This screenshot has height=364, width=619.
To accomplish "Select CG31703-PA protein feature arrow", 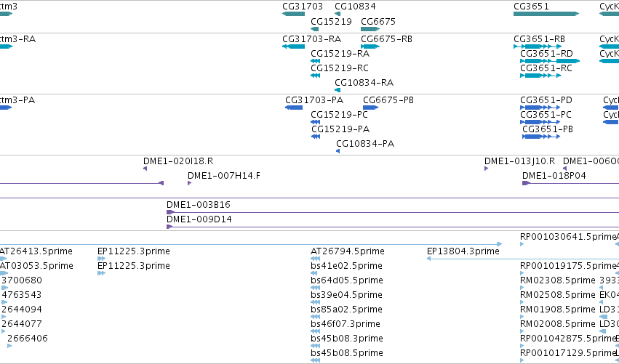I will [294, 108].
